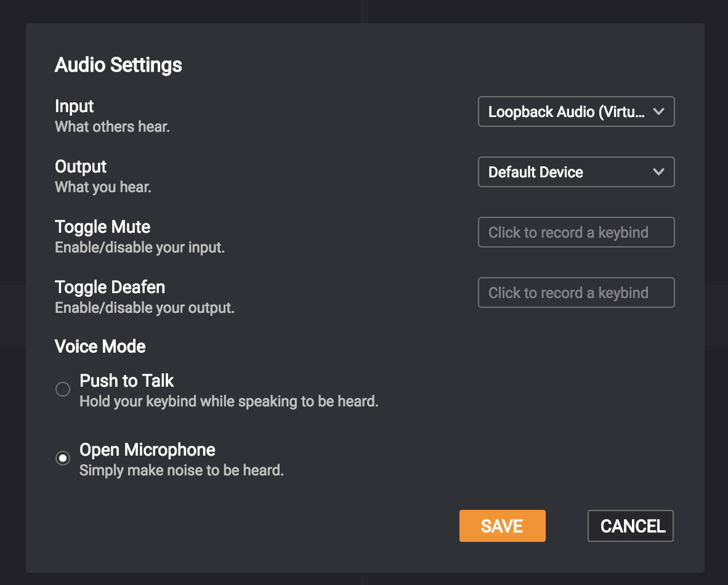Image resolution: width=728 pixels, height=585 pixels.
Task: Click the "Toggle Mute" setting label
Action: point(103,227)
